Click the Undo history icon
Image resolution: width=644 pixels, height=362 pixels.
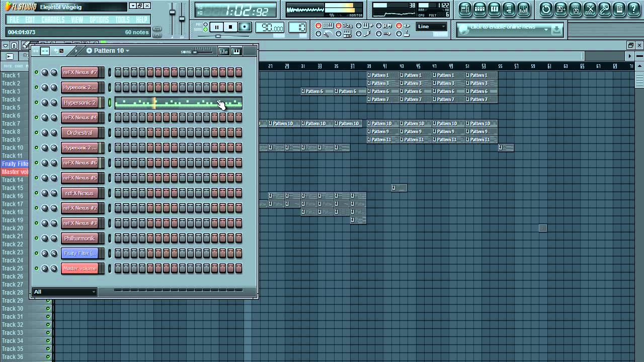[x=546, y=9]
